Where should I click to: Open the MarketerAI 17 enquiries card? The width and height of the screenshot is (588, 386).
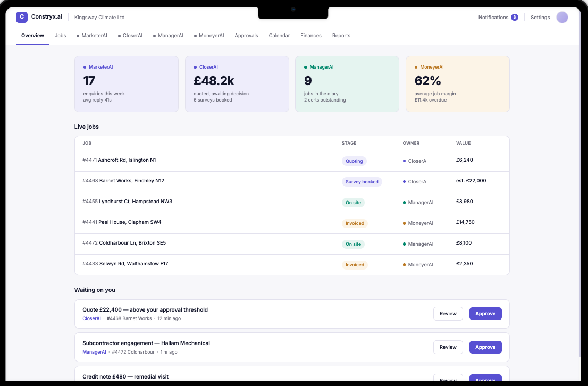click(x=127, y=84)
